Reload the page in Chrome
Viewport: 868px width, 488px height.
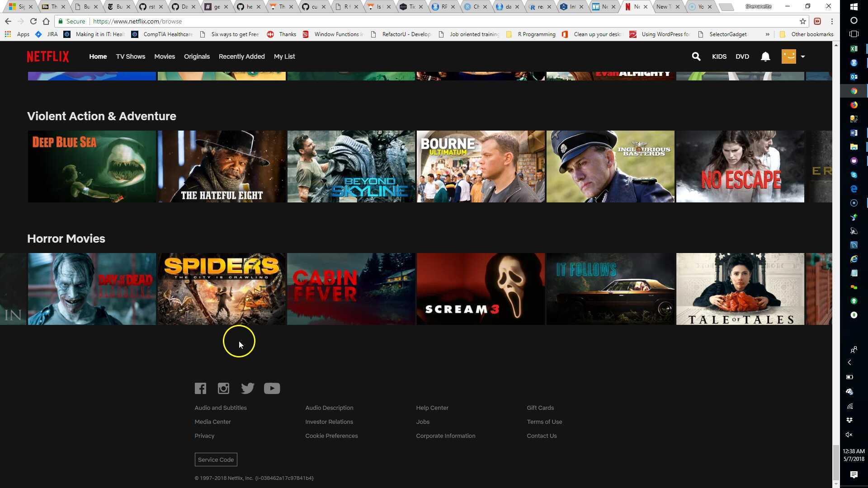(x=33, y=21)
